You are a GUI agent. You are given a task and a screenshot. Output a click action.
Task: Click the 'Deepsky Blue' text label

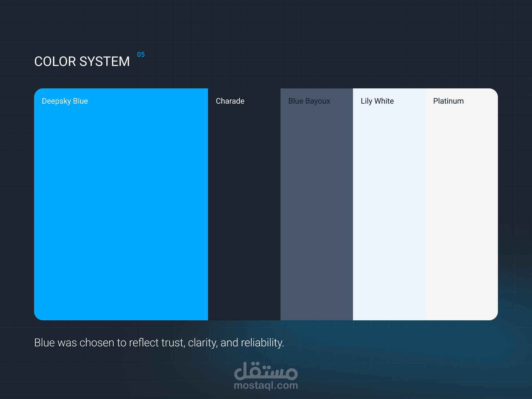point(65,101)
